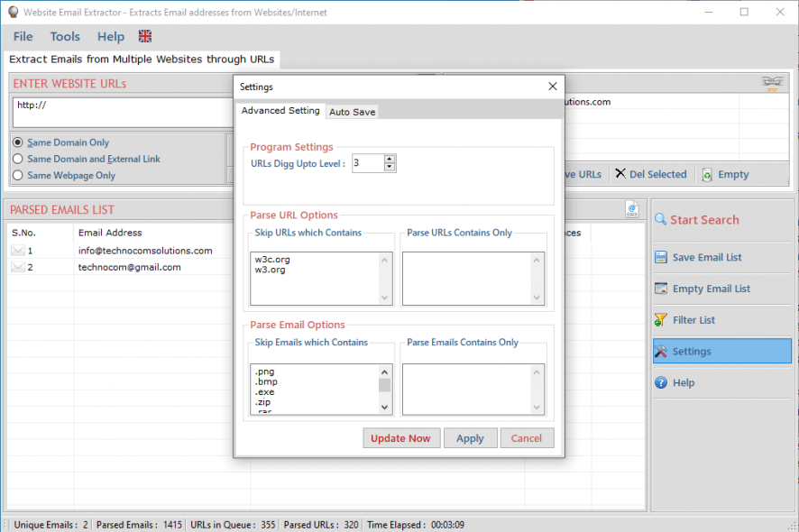Select Same Domain Only radio button
The width and height of the screenshot is (799, 532).
tap(18, 142)
